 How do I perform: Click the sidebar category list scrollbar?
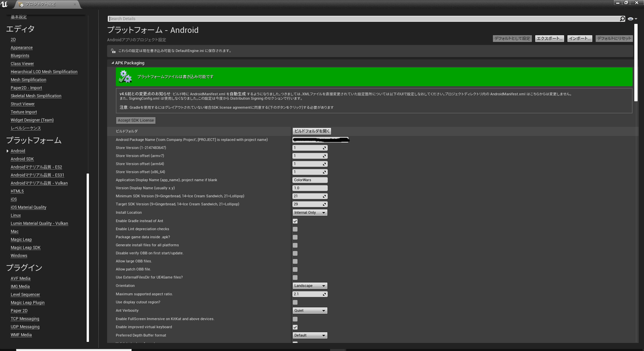pos(88,258)
